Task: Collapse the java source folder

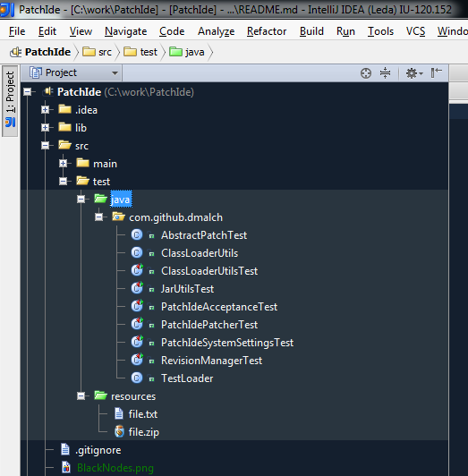Action: click(81, 200)
